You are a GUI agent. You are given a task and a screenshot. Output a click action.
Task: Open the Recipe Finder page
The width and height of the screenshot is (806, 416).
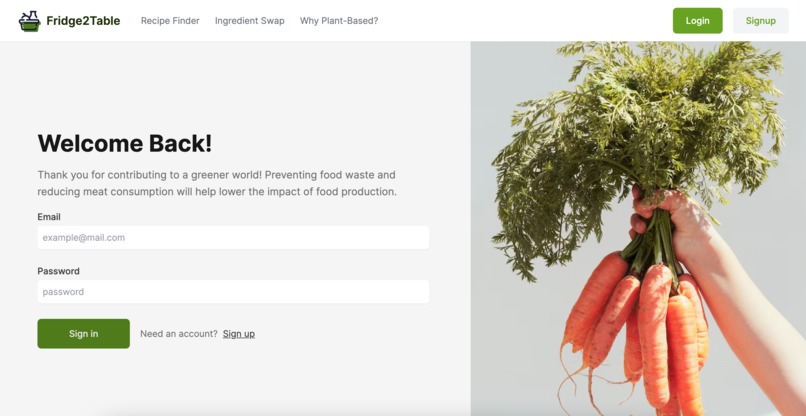click(x=170, y=21)
